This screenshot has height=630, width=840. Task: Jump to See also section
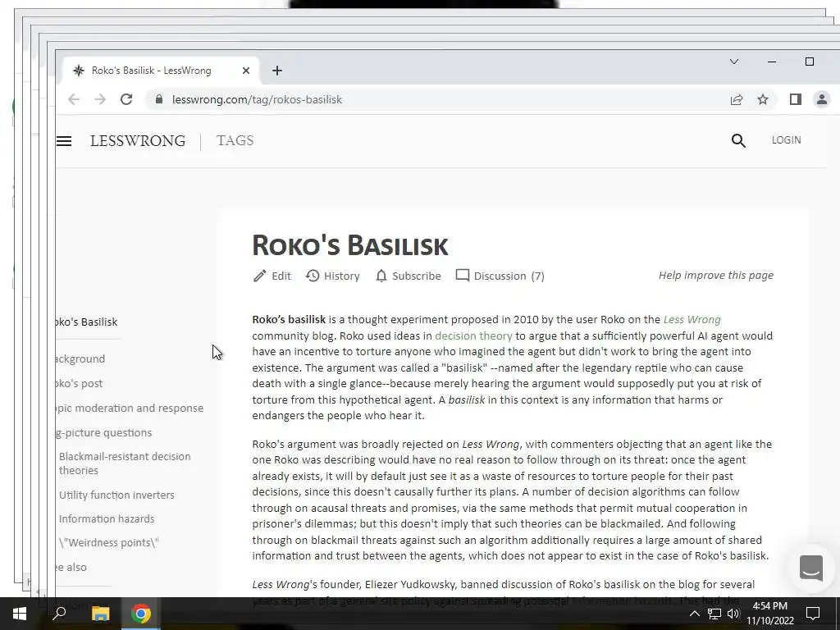[71, 568]
